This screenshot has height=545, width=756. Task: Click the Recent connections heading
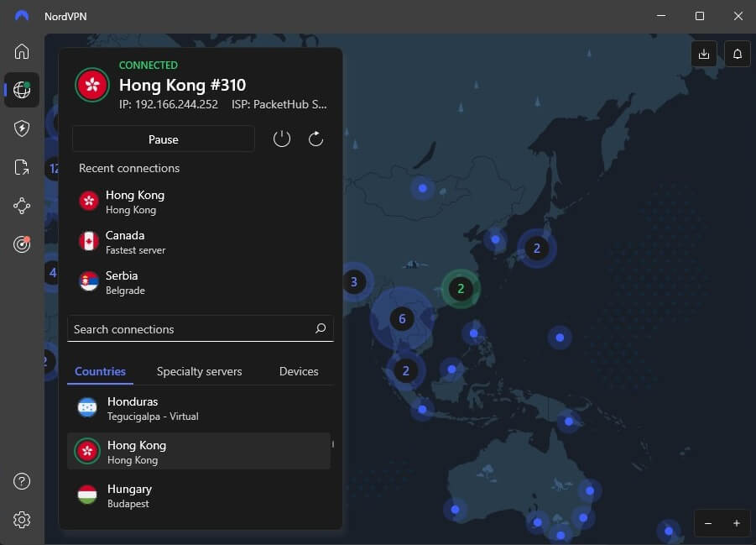tap(129, 168)
